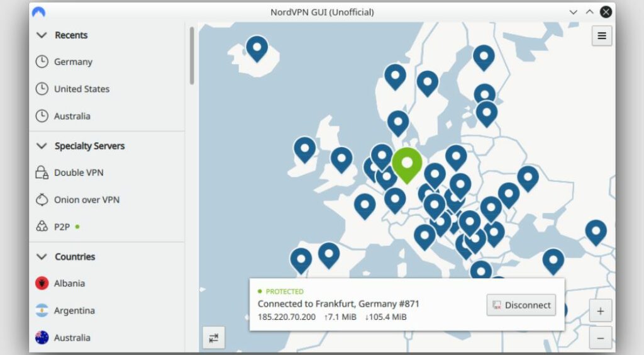Click the Latvia map pin
Viewport: 644px width, 355px height.
coord(487,114)
